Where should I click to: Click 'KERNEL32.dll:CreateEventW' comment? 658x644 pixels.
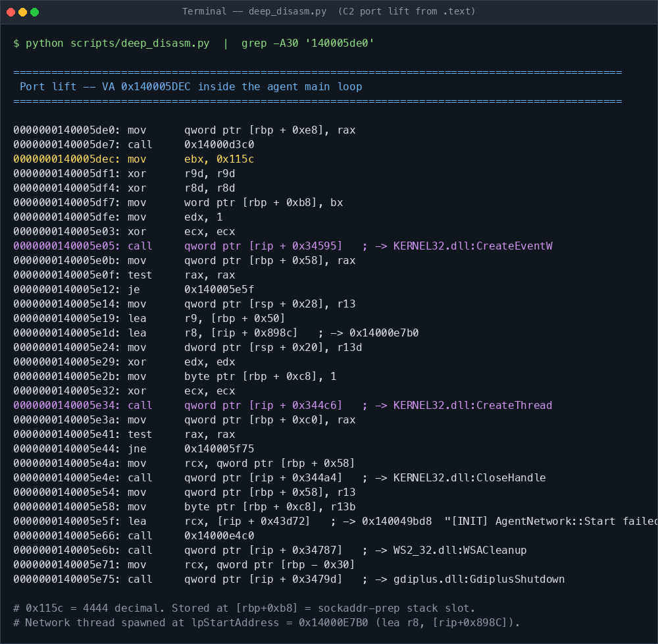point(473,246)
